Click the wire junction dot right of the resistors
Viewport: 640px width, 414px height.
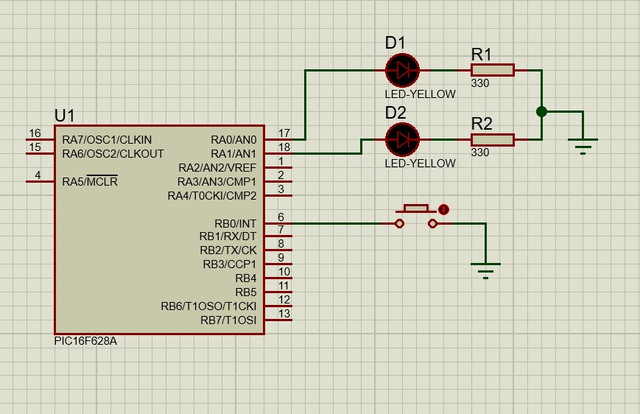coord(542,111)
